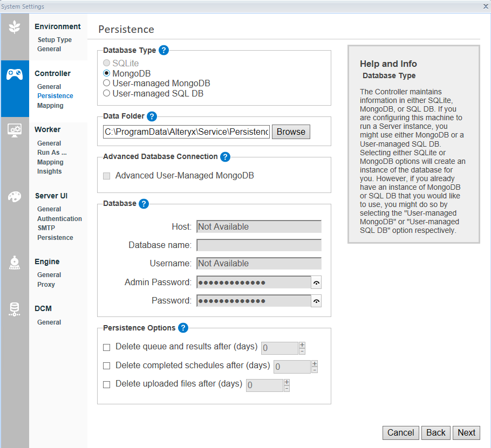Click the Environment leaf icon in sidebar
Screen dimensions: 491x448
pyautogui.click(x=15, y=27)
